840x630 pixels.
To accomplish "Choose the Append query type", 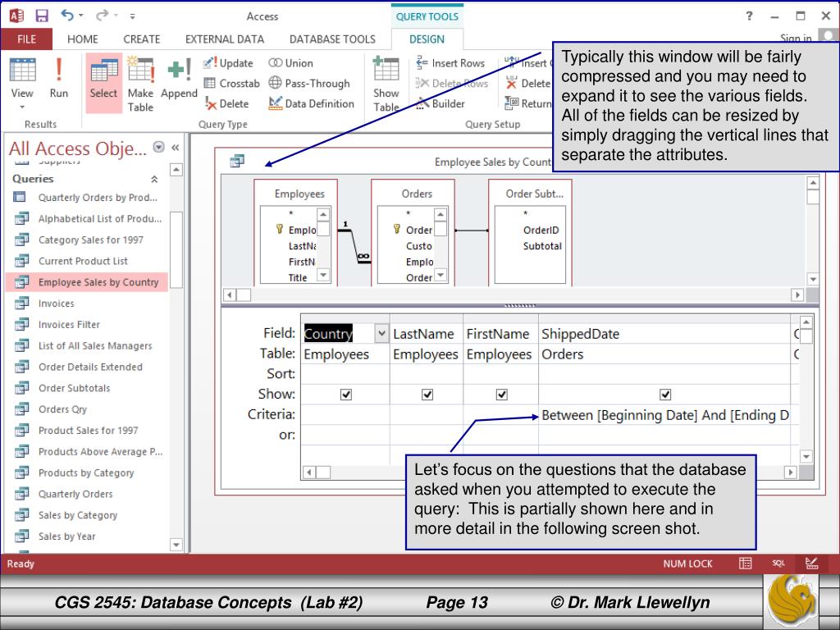I will pyautogui.click(x=179, y=79).
